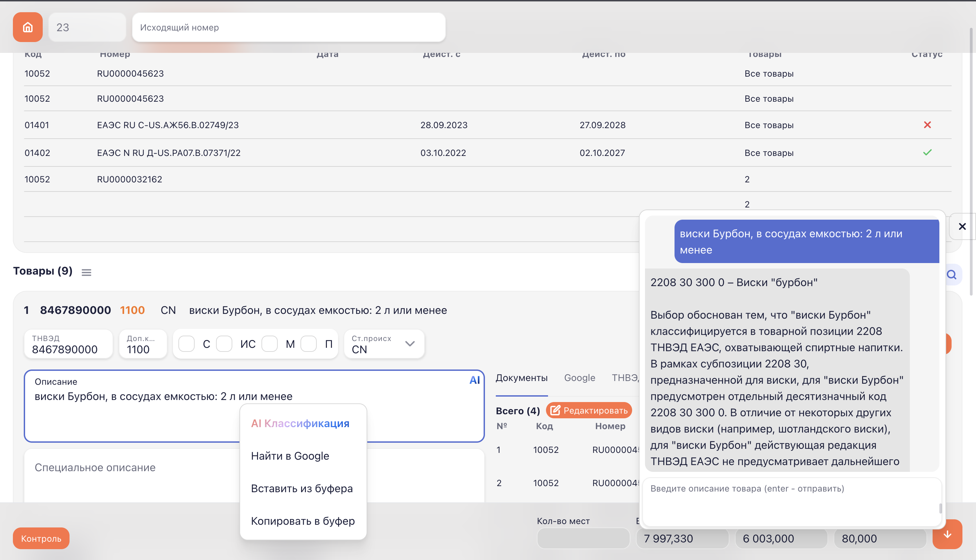Choose Найти в Google menu item
This screenshot has width=976, height=560.
pos(290,456)
